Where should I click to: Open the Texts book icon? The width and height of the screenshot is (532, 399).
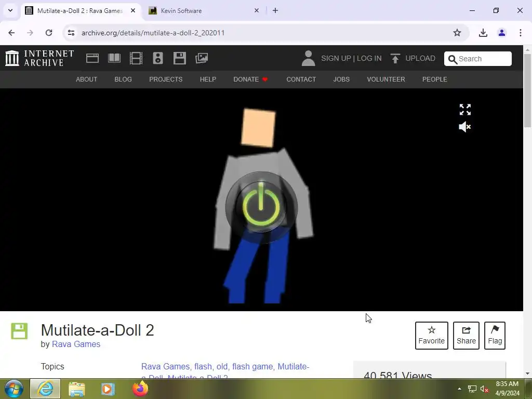(x=114, y=58)
